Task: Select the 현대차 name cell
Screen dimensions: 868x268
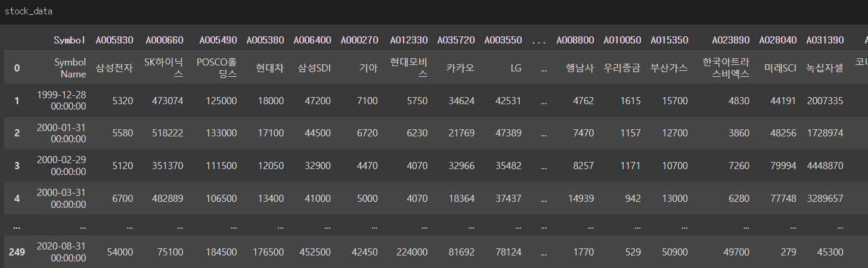Action: click(x=271, y=68)
